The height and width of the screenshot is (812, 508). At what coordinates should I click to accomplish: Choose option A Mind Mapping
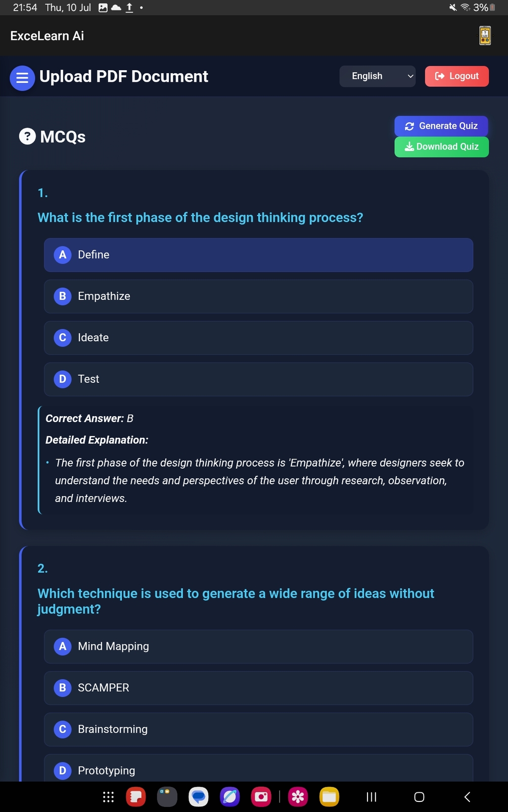(x=258, y=646)
